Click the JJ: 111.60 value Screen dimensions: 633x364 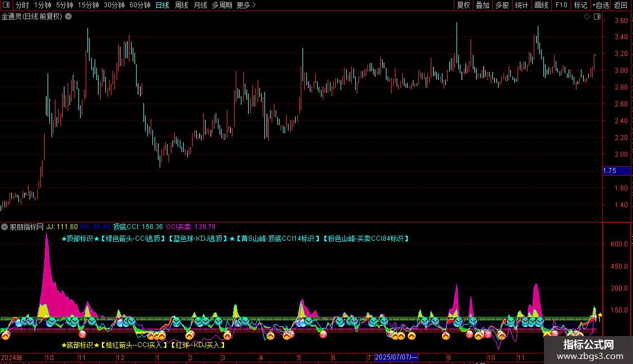pyautogui.click(x=62, y=227)
